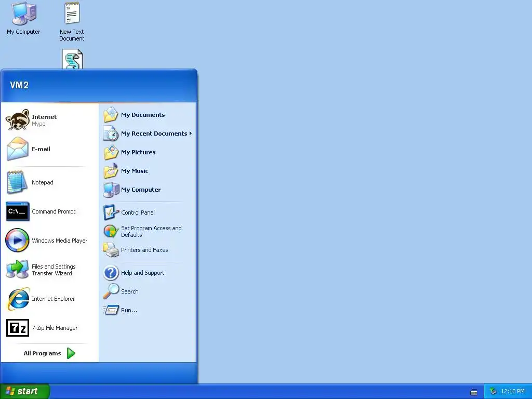Click "Mypal" subtitle text

pyautogui.click(x=39, y=124)
